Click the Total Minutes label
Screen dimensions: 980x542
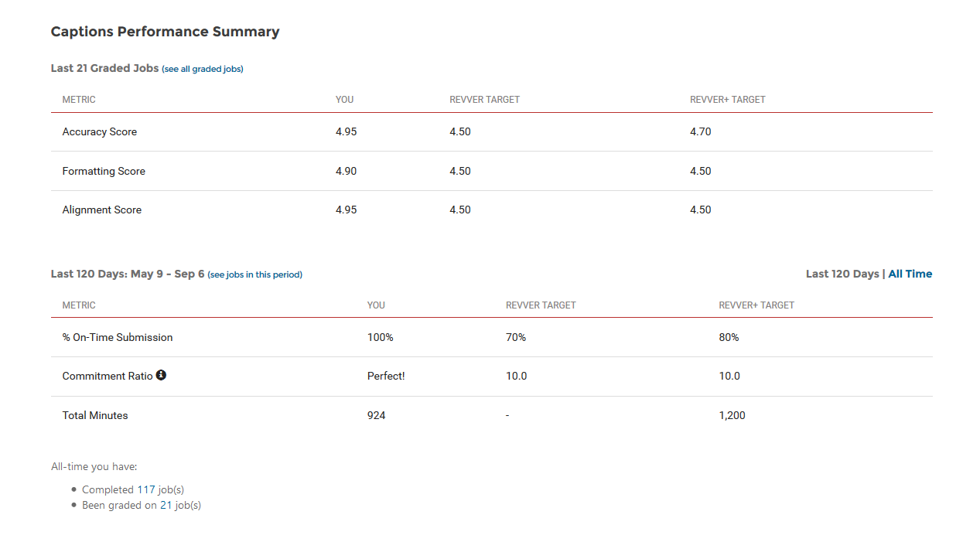coord(95,415)
